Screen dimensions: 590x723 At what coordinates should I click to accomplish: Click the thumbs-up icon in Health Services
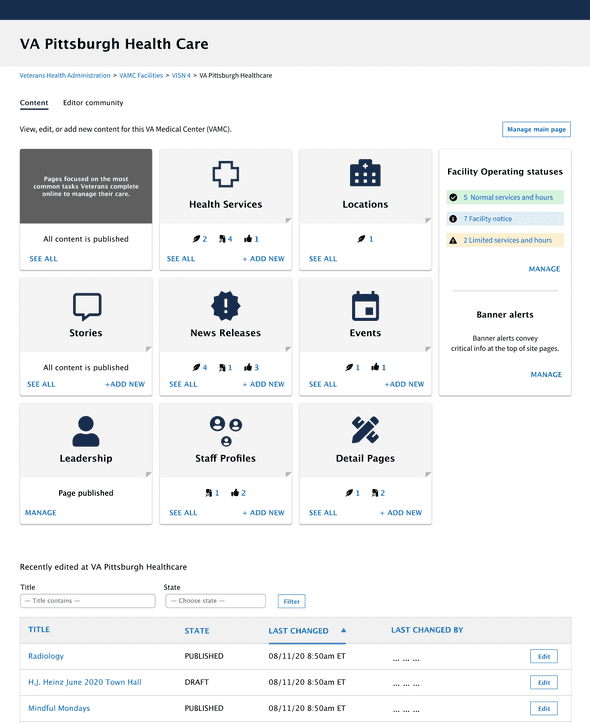[248, 238]
